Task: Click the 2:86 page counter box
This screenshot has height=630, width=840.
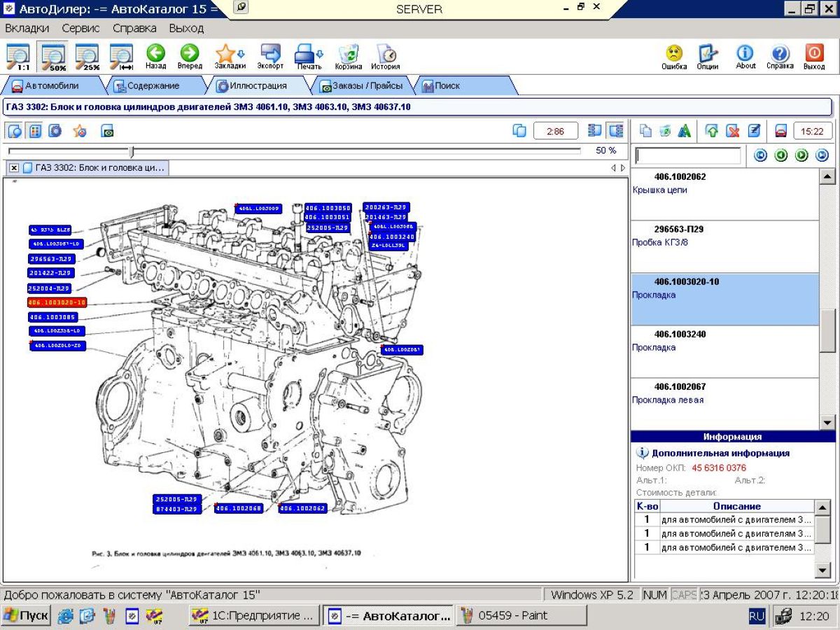Action: [x=555, y=131]
